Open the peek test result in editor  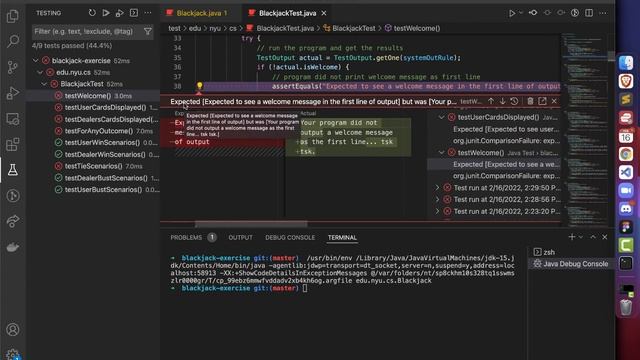tap(542, 101)
